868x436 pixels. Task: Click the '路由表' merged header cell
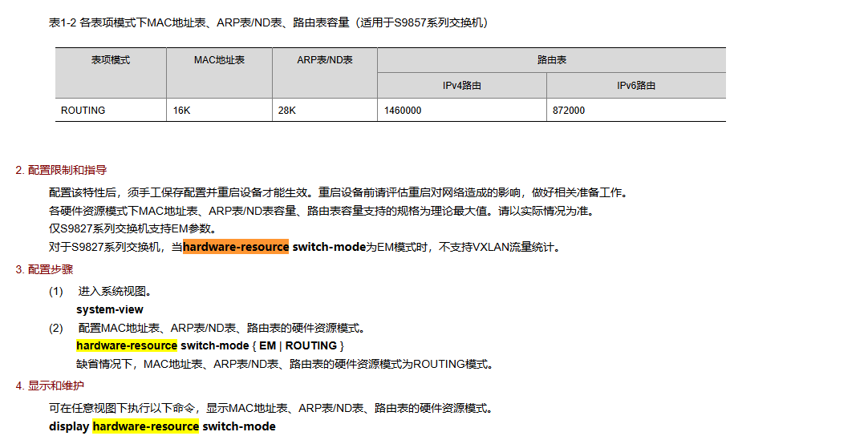[551, 60]
